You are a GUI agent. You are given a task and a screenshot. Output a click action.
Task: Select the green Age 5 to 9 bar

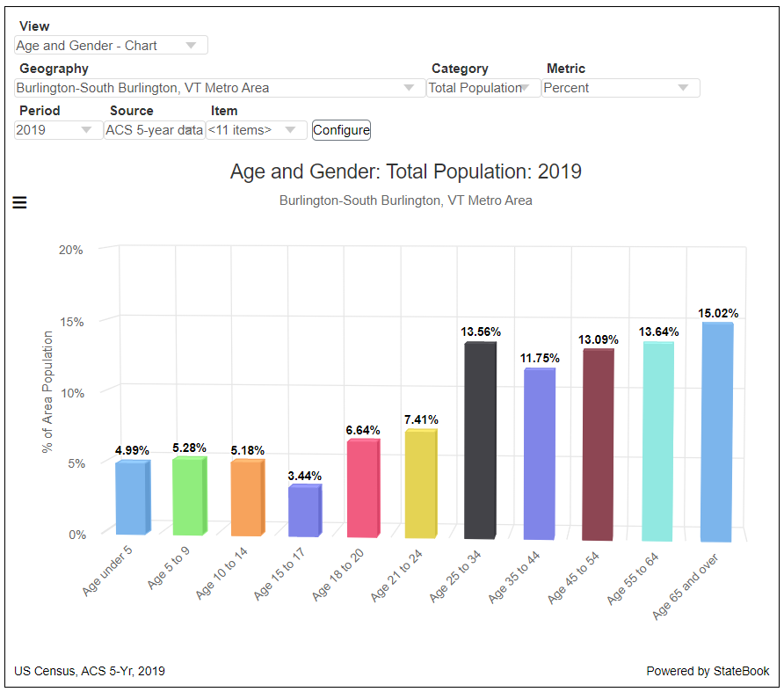click(x=188, y=496)
